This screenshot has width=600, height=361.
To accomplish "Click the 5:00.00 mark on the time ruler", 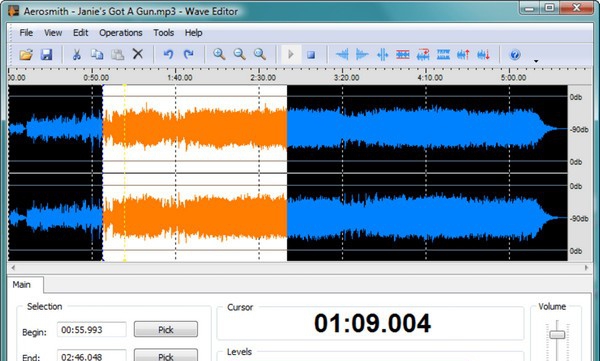I will point(513,77).
